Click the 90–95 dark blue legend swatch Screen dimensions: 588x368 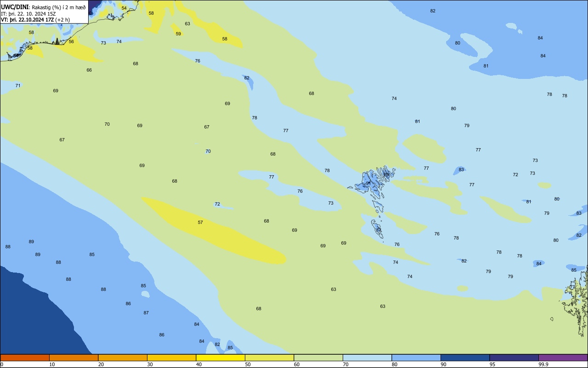tap(465, 357)
